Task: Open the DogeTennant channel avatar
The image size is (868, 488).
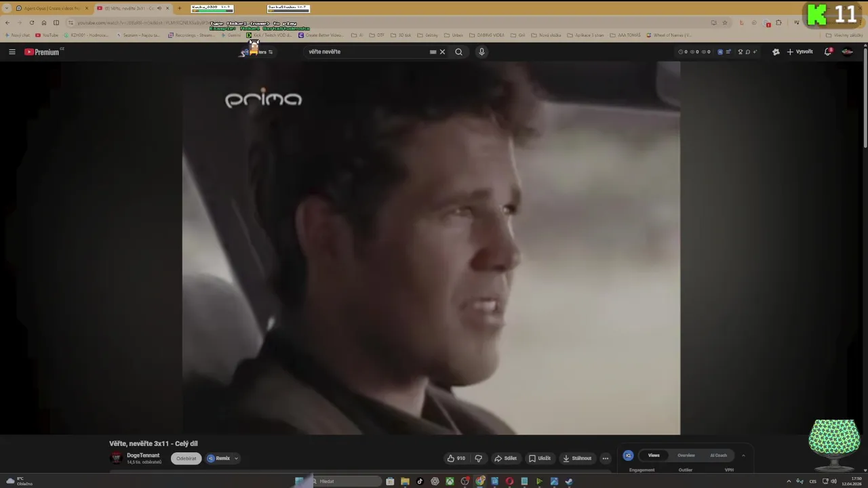Action: (116, 458)
